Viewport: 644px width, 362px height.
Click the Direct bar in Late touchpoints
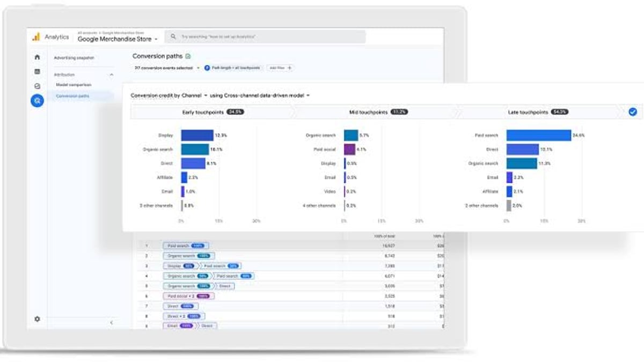(523, 150)
